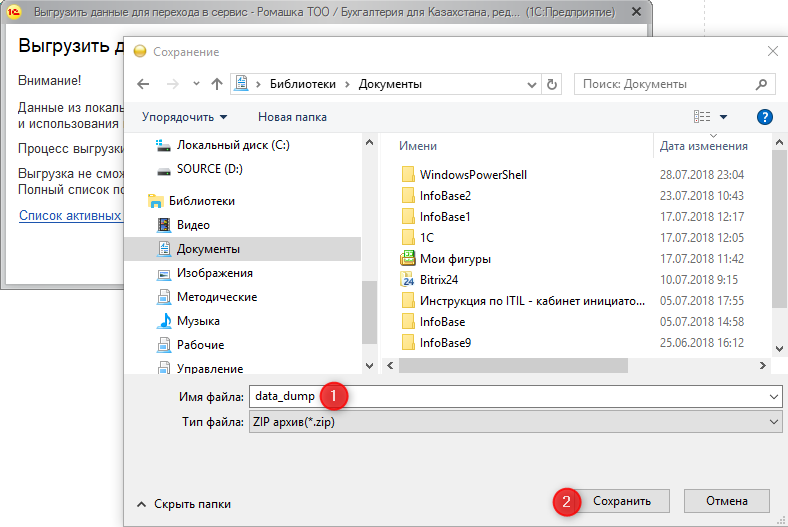Select the WindowsPowerShell folder name
The width and height of the screenshot is (788, 527).
click(x=473, y=175)
